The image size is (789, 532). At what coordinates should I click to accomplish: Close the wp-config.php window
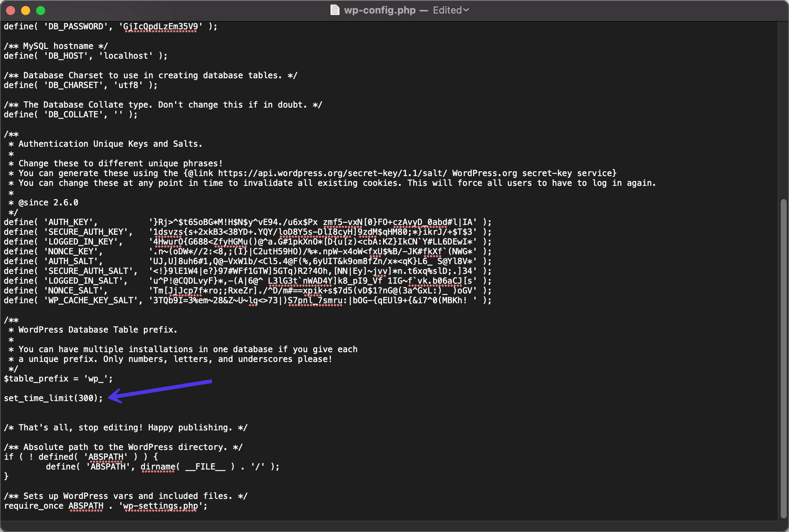click(x=11, y=11)
